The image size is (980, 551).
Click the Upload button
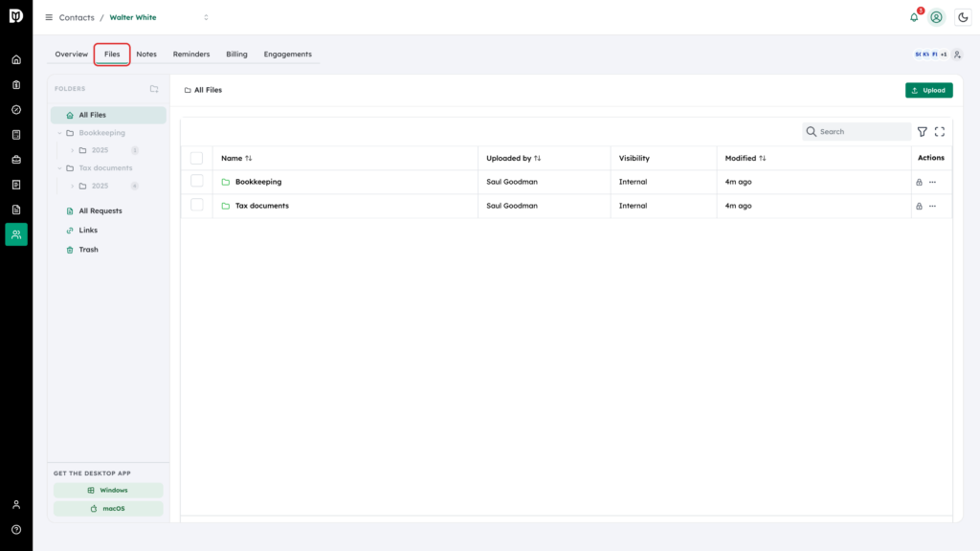928,90
